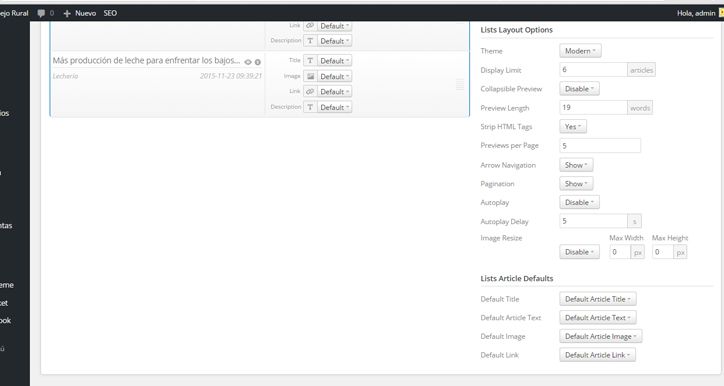
Task: Open Description Default dropdown of the Lechería article
Action: [x=334, y=107]
